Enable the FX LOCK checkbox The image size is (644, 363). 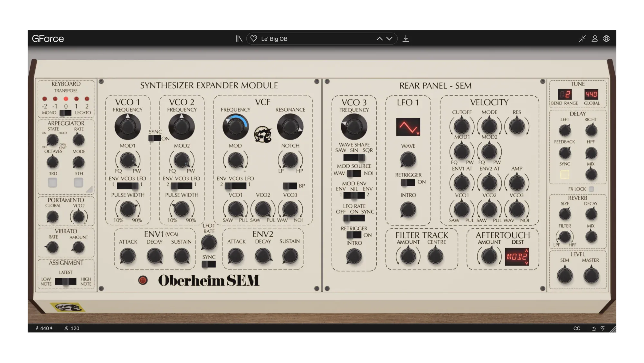[591, 189]
